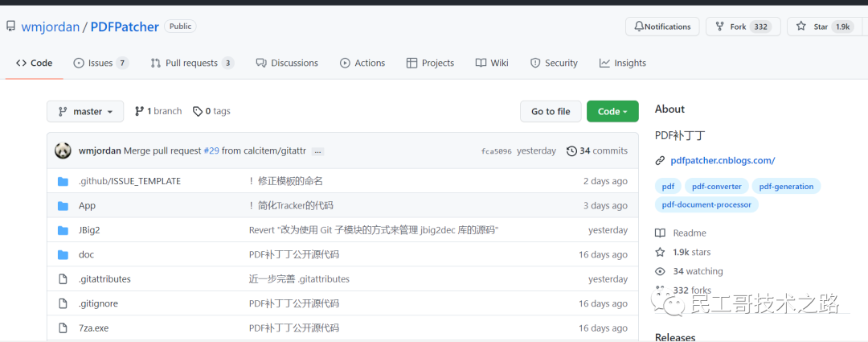Select the pdf topic tag
Viewport: 868px width, 342px height.
point(668,187)
